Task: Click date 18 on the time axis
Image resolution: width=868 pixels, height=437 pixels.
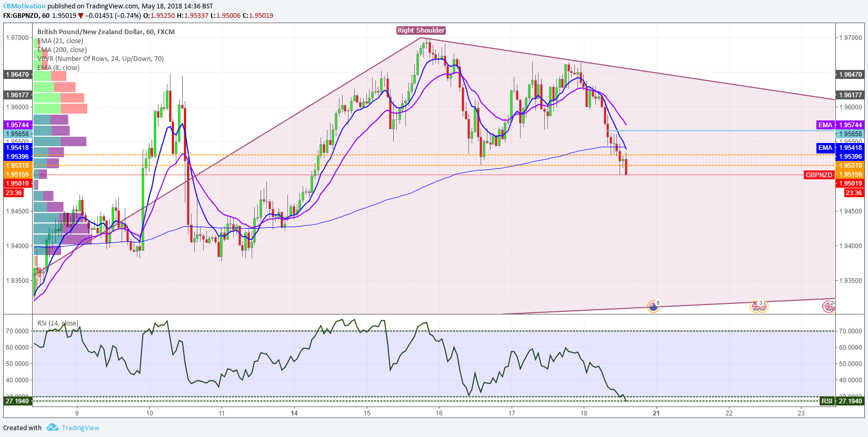Action: click(584, 413)
